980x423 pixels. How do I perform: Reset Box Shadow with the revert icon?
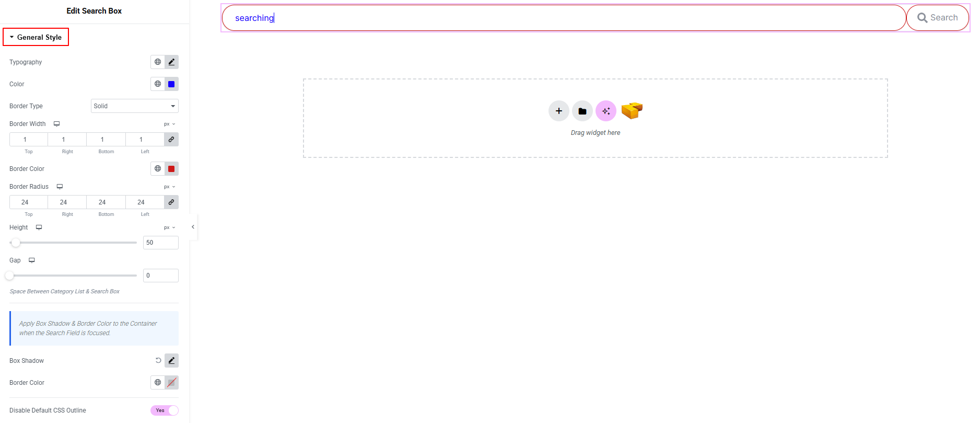pyautogui.click(x=158, y=360)
